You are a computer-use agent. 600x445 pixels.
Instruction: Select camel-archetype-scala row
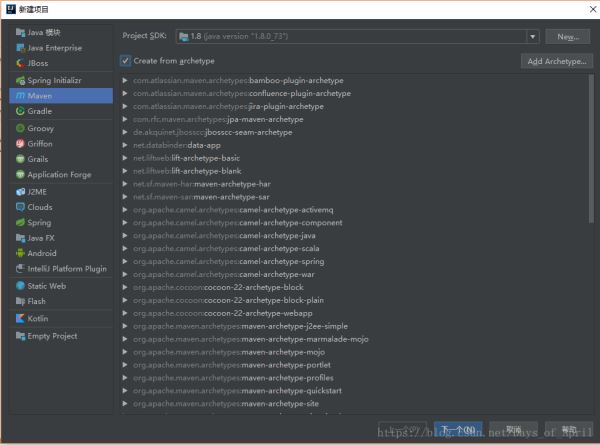(354, 249)
